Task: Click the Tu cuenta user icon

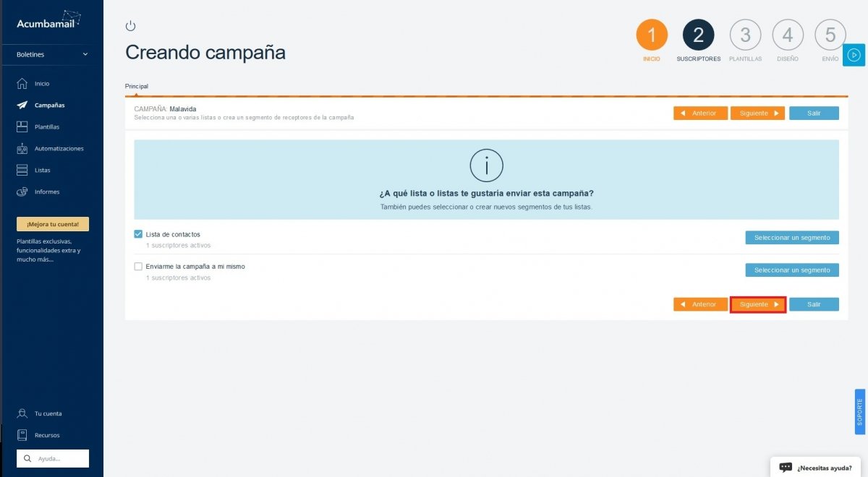Action: point(22,414)
